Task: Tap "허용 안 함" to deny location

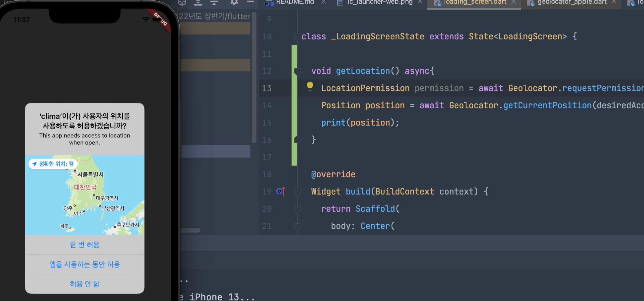Action: tap(85, 284)
